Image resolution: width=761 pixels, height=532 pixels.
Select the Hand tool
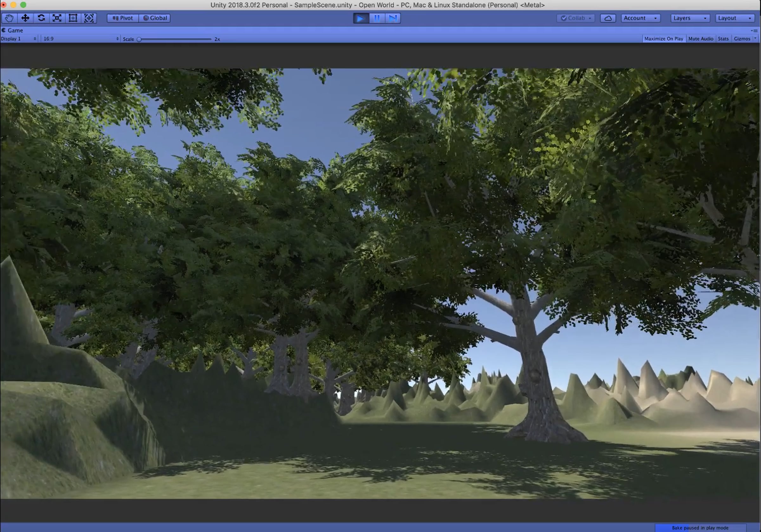[x=9, y=18]
